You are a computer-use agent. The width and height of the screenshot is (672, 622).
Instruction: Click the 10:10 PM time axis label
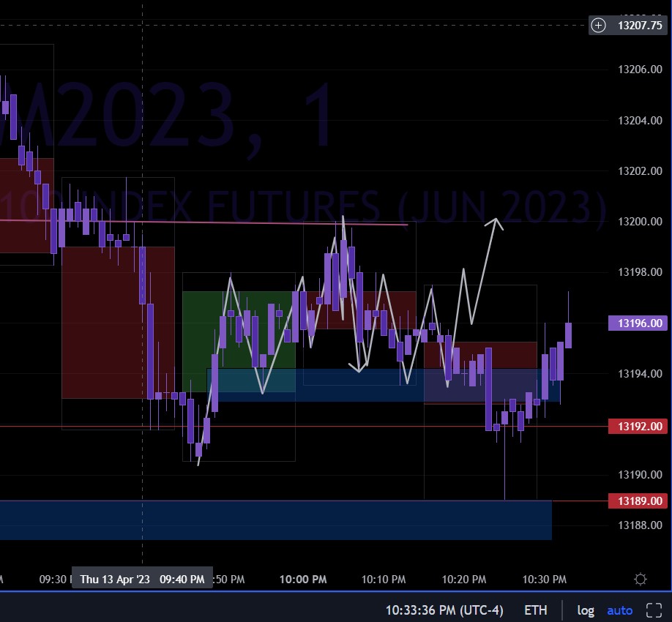point(384,580)
